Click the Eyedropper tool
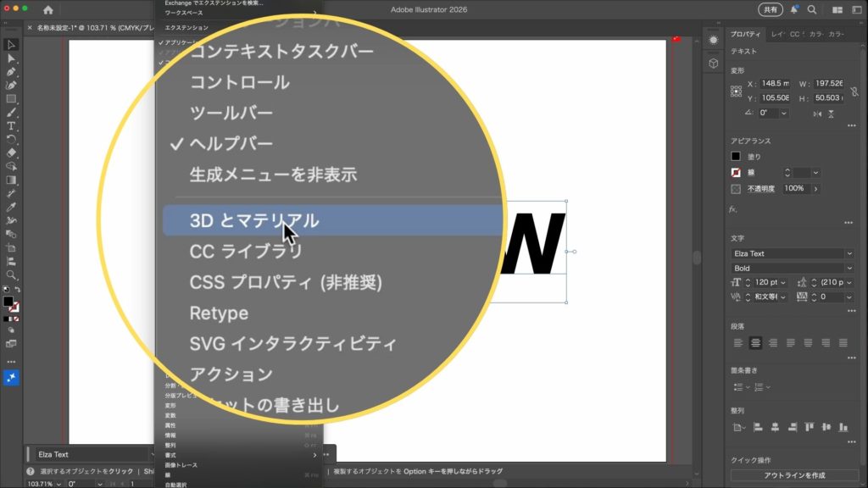Viewport: 868px width, 488px height. pyautogui.click(x=11, y=207)
